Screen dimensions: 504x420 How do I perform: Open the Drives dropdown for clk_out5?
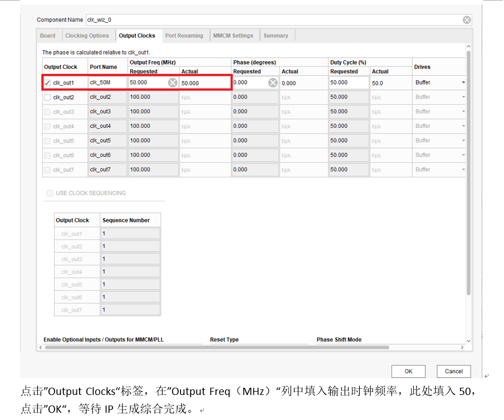tap(463, 140)
